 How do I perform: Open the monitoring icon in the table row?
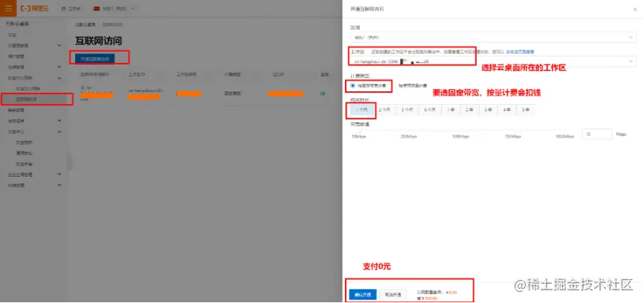pyautogui.click(x=323, y=94)
